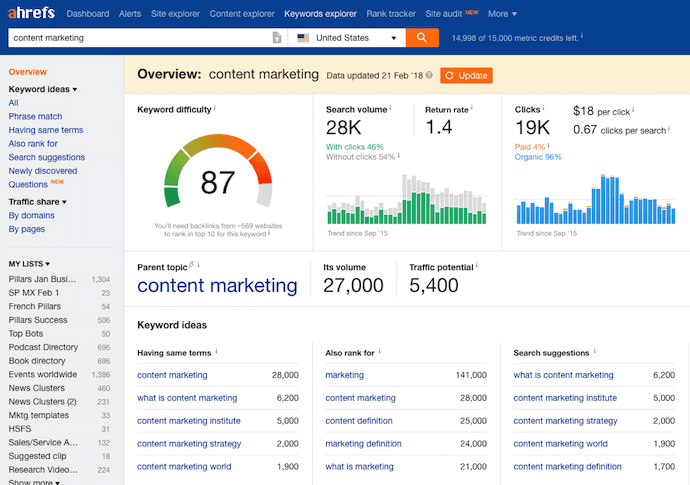The height and width of the screenshot is (485, 690).
Task: Expand the More menu in top navigation
Action: point(501,14)
